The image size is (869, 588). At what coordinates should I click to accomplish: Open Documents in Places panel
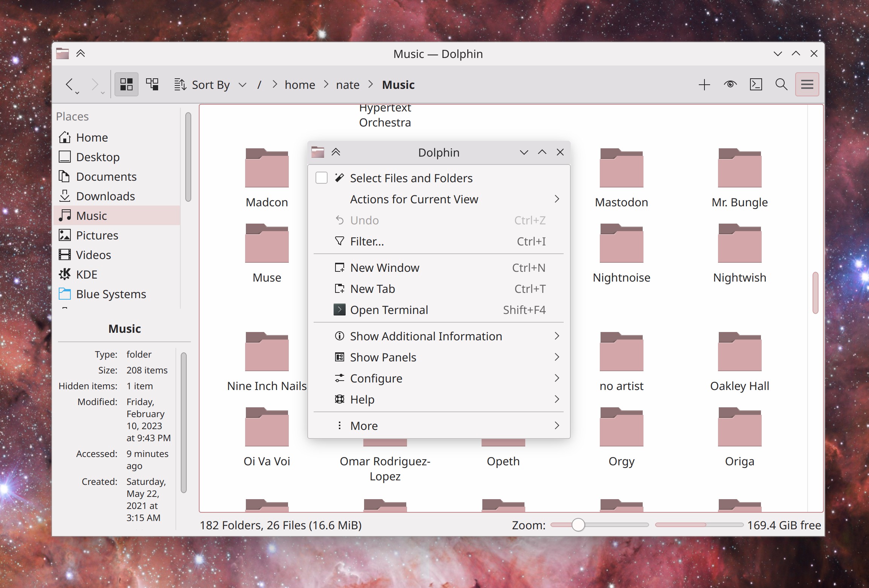click(x=117, y=177)
